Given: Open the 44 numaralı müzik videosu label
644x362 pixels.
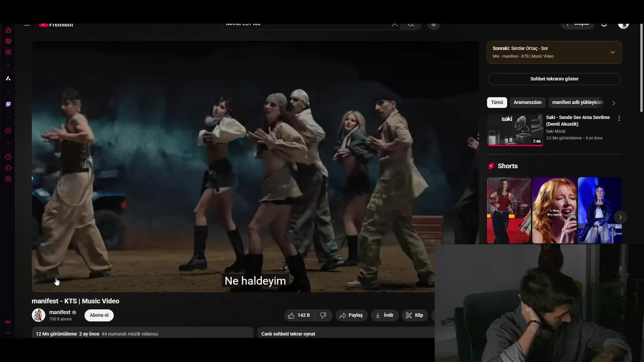Looking at the screenshot, I should (x=130, y=334).
